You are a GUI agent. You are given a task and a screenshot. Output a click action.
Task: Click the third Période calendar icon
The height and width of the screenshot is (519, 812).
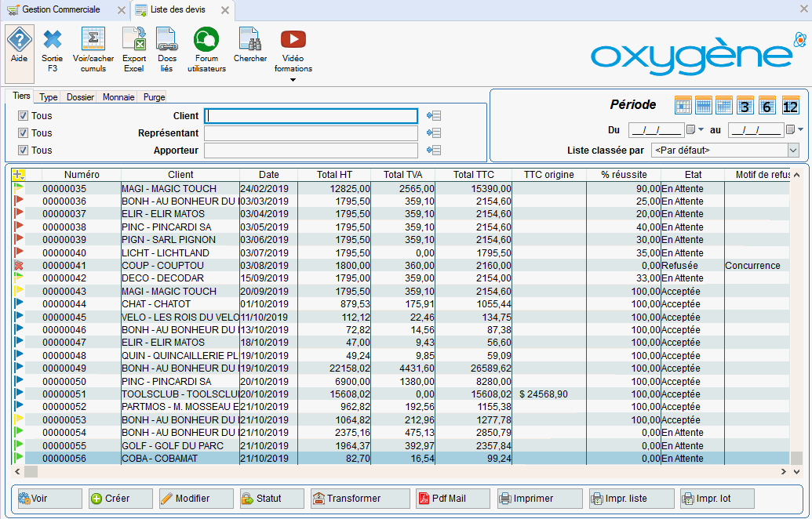tap(724, 106)
